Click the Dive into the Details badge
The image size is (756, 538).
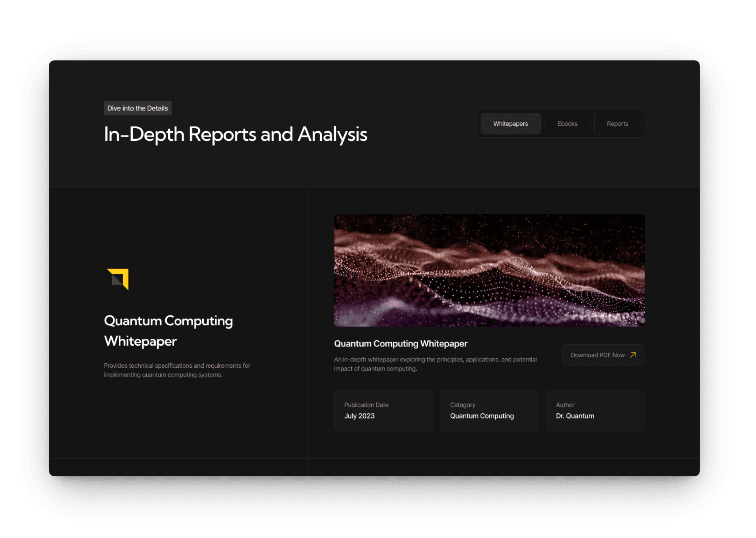click(138, 108)
